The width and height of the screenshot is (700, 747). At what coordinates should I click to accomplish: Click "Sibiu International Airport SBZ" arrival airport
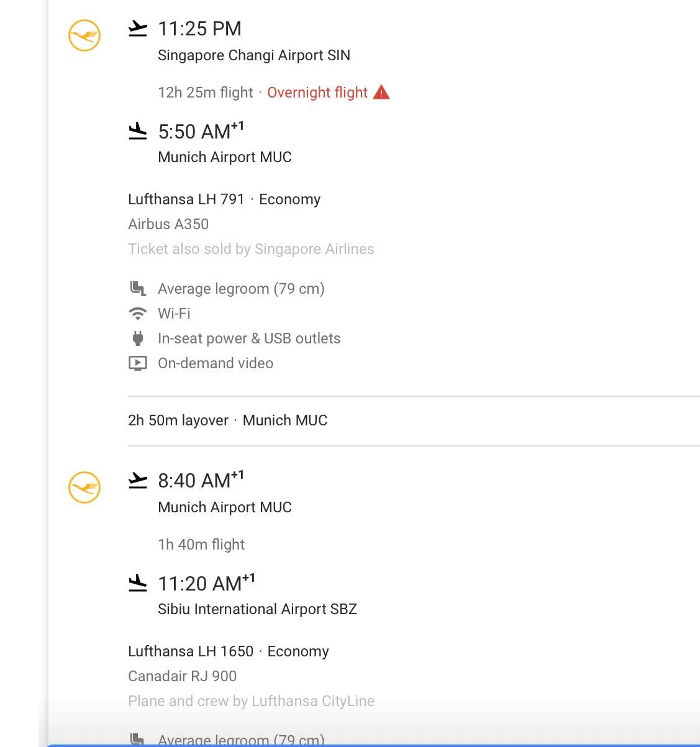point(257,609)
